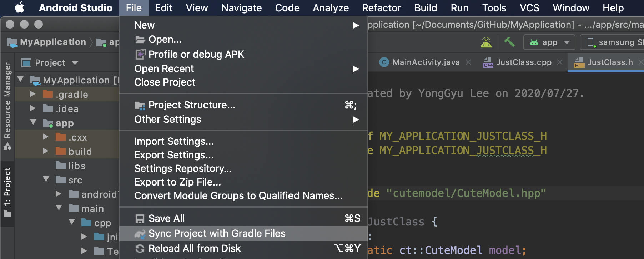Viewport: 644px width, 259px height.
Task: Open the Tools menu
Action: tap(494, 8)
